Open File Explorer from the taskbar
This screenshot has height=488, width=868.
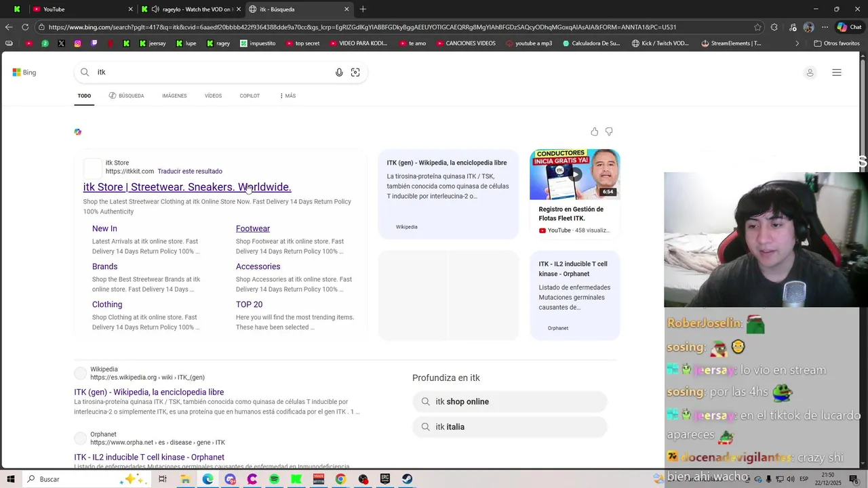click(185, 479)
